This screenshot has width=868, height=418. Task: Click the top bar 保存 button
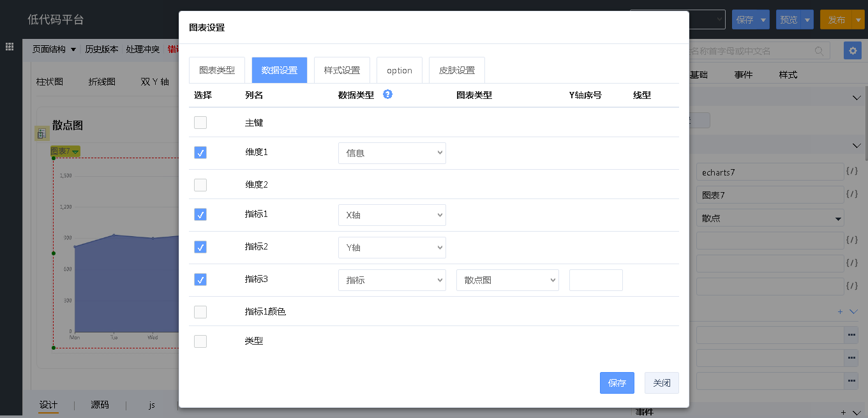pos(745,20)
